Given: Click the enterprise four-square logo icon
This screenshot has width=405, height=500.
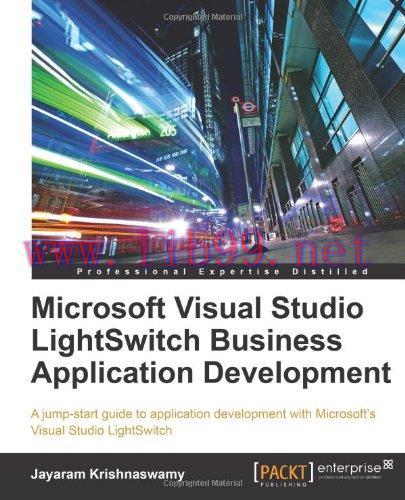Looking at the screenshot, I should (x=388, y=465).
